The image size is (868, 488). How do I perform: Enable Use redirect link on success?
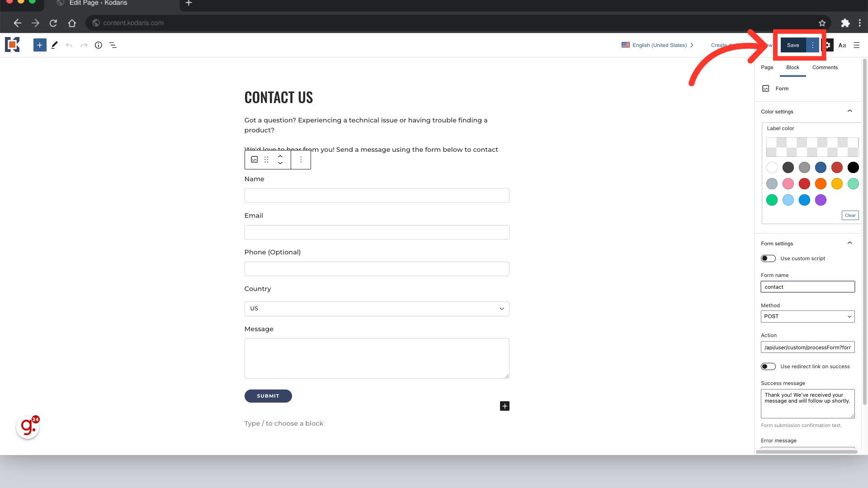(x=768, y=366)
